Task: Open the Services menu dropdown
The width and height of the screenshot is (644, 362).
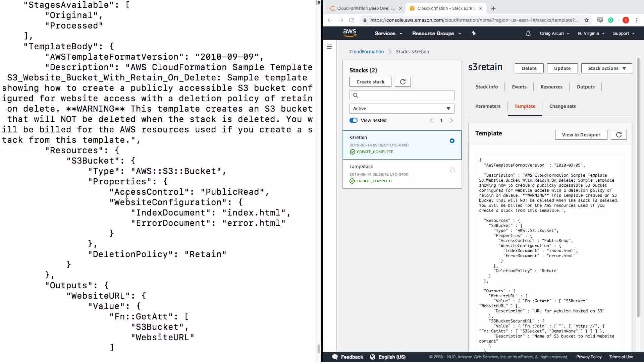Action: pyautogui.click(x=388, y=34)
